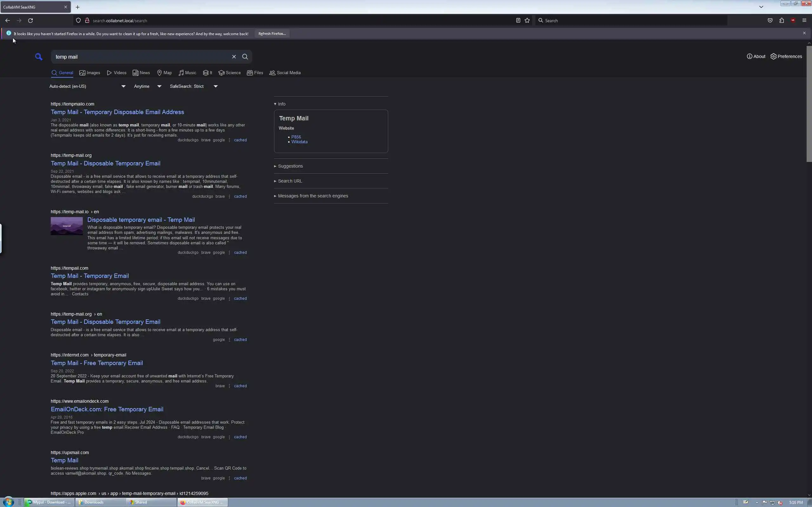This screenshot has height=507, width=812.
Task: Open the Preferences gear link
Action: click(x=786, y=56)
